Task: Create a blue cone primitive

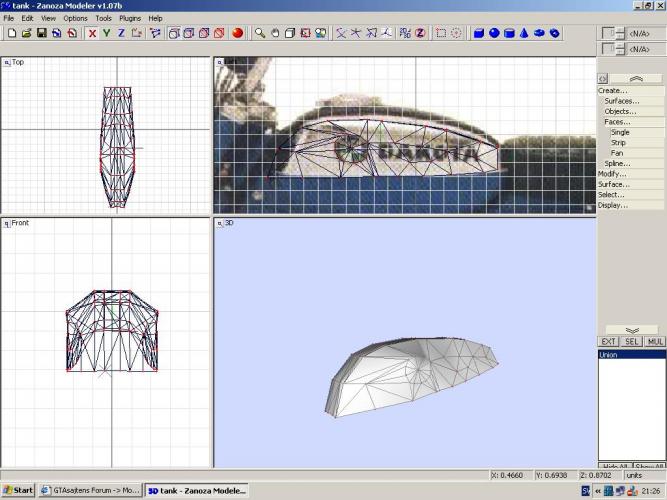Action: pyautogui.click(x=524, y=33)
